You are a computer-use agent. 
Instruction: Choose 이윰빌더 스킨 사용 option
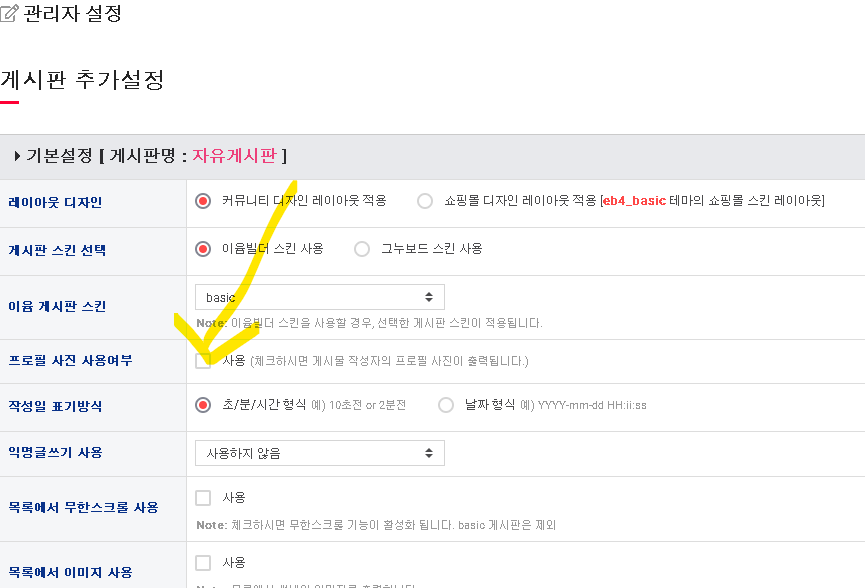coord(203,249)
